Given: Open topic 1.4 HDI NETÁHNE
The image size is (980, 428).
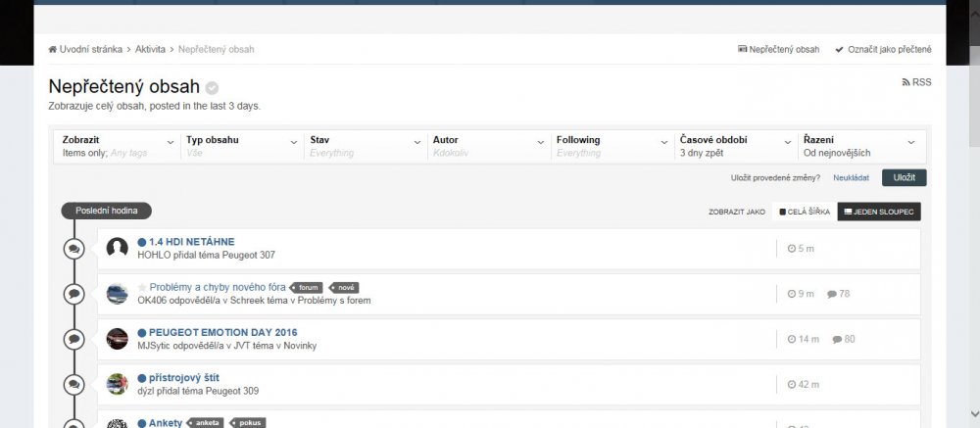Looking at the screenshot, I should click(x=192, y=242).
